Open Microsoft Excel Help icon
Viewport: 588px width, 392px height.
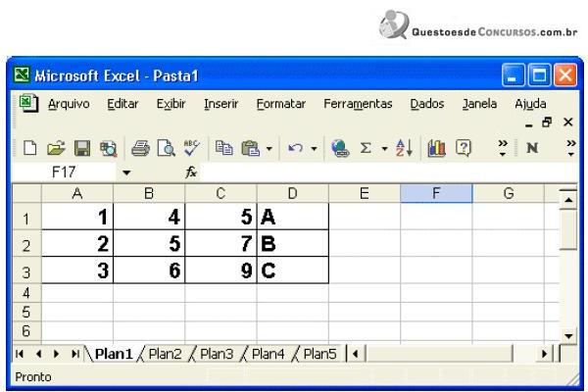[x=464, y=148]
